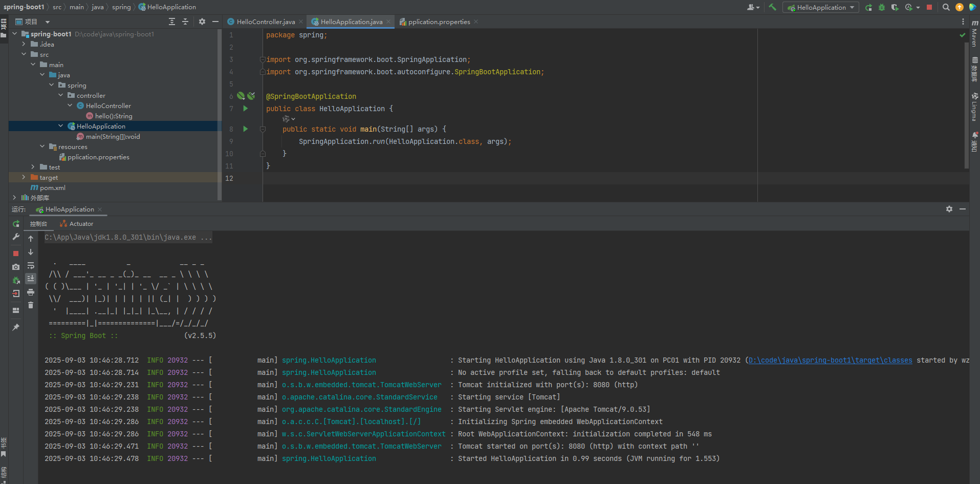Toggle scroll to end of console
Viewport: 980px width, 484px height.
click(x=31, y=278)
